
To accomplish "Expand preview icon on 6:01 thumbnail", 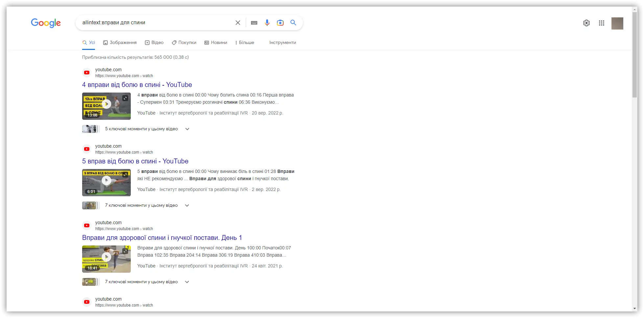I will 125,175.
